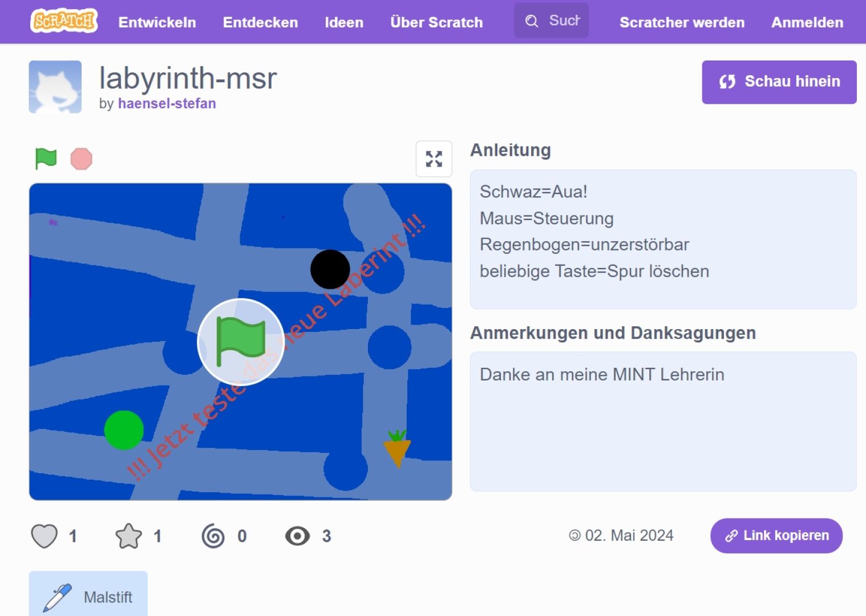Open author profile haensel-stefan
866x616 pixels.
click(167, 103)
